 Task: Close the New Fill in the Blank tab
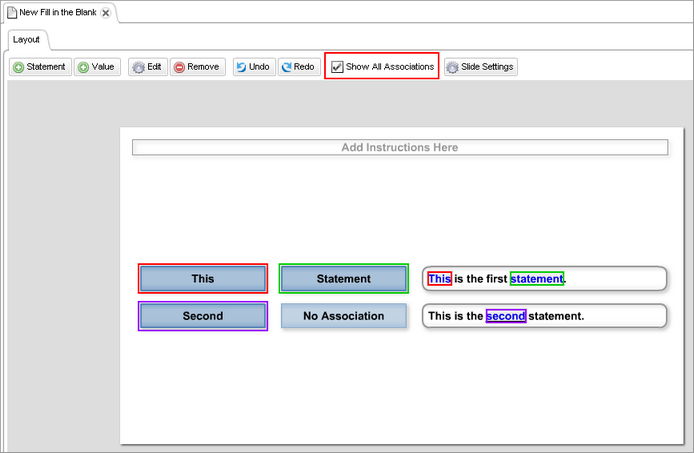tap(106, 13)
